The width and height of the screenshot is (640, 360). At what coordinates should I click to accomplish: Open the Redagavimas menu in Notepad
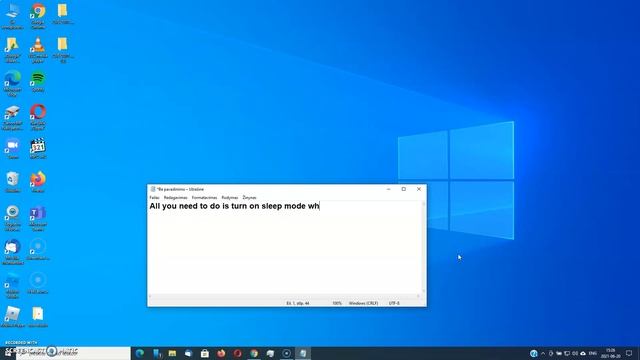pyautogui.click(x=176, y=198)
